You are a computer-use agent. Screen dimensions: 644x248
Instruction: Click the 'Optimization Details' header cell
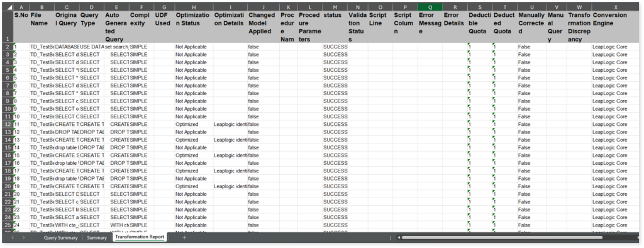tap(230, 26)
